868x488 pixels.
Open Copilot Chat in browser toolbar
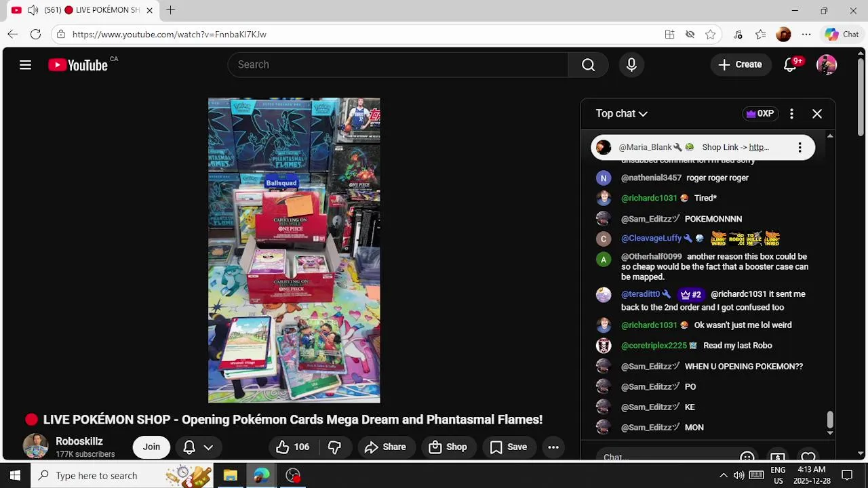(x=842, y=34)
